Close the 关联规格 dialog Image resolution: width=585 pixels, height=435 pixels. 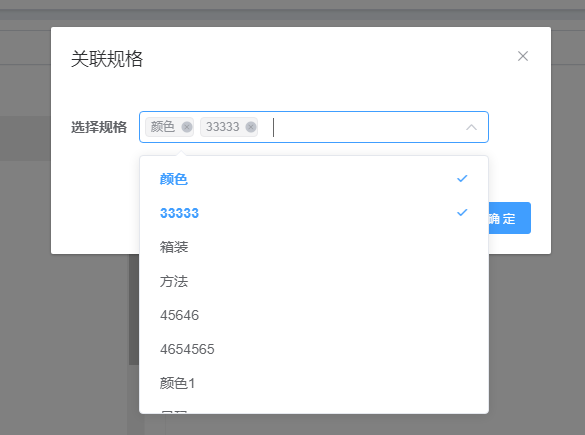(523, 56)
